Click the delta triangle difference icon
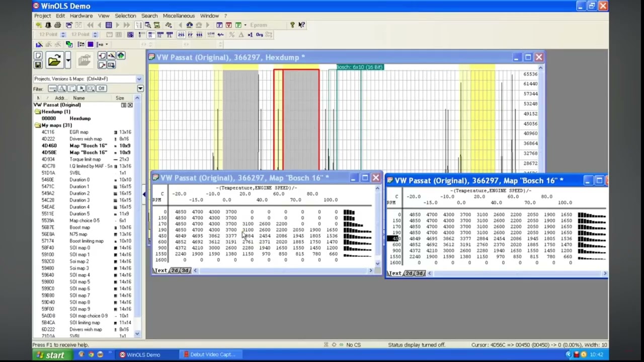Image resolution: width=644 pixels, height=362 pixels. pyautogui.click(x=241, y=34)
